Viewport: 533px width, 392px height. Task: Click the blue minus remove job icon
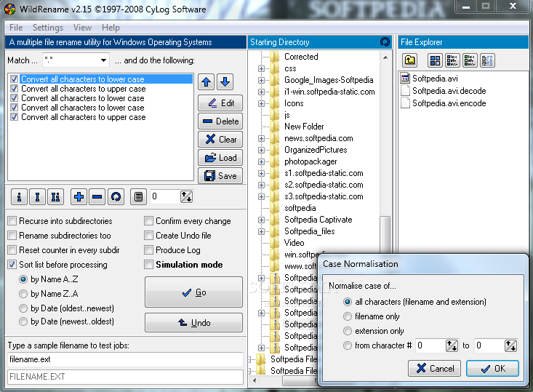point(97,197)
